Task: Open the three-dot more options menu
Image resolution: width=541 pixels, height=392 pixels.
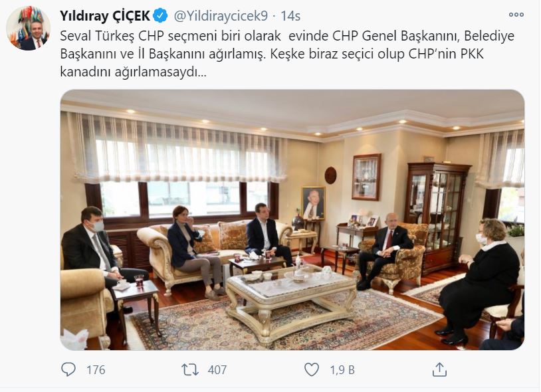Action: (x=516, y=15)
